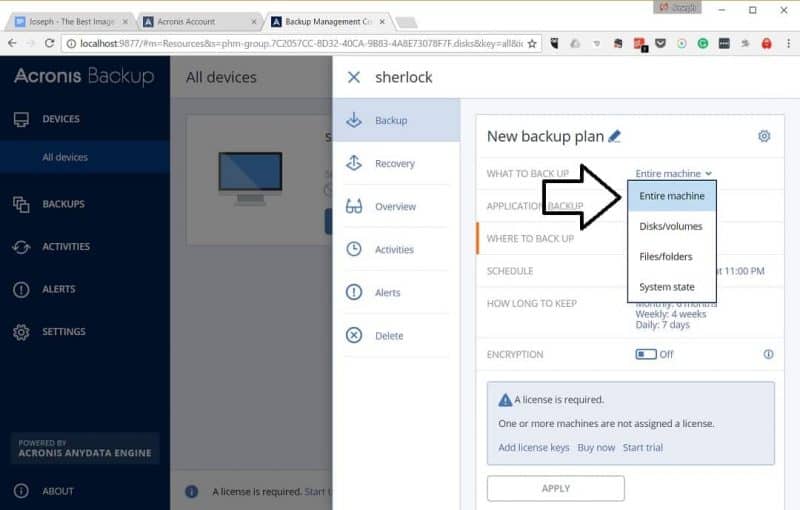Click the browser address bar
800x510 pixels.
(x=301, y=44)
